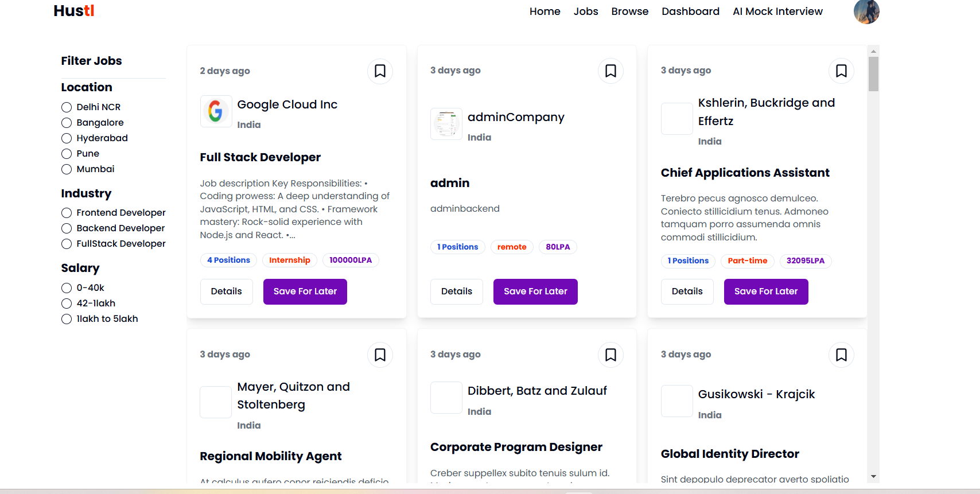
Task: Open the Dashboard navigation link
Action: [690, 11]
